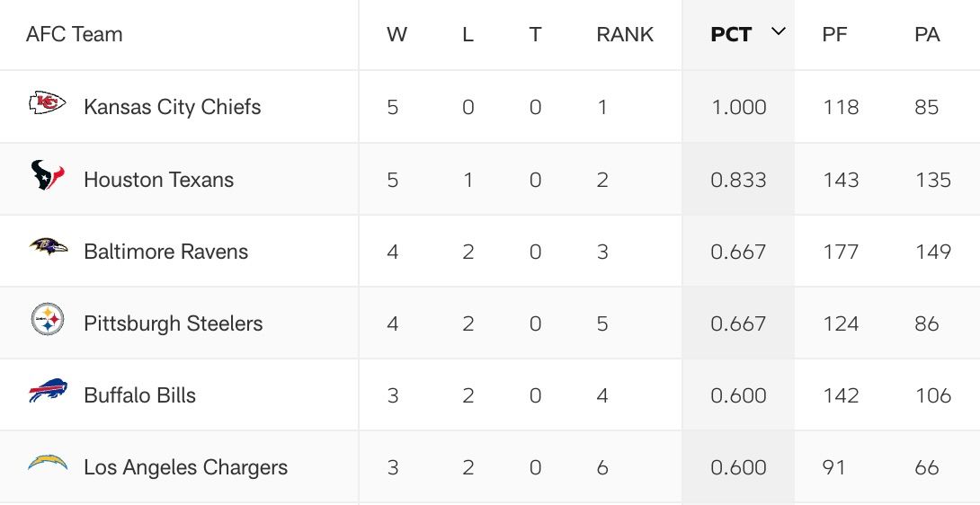Viewport: 980px width, 505px height.
Task: Open Baltimore Ravens team page
Action: [x=166, y=252]
